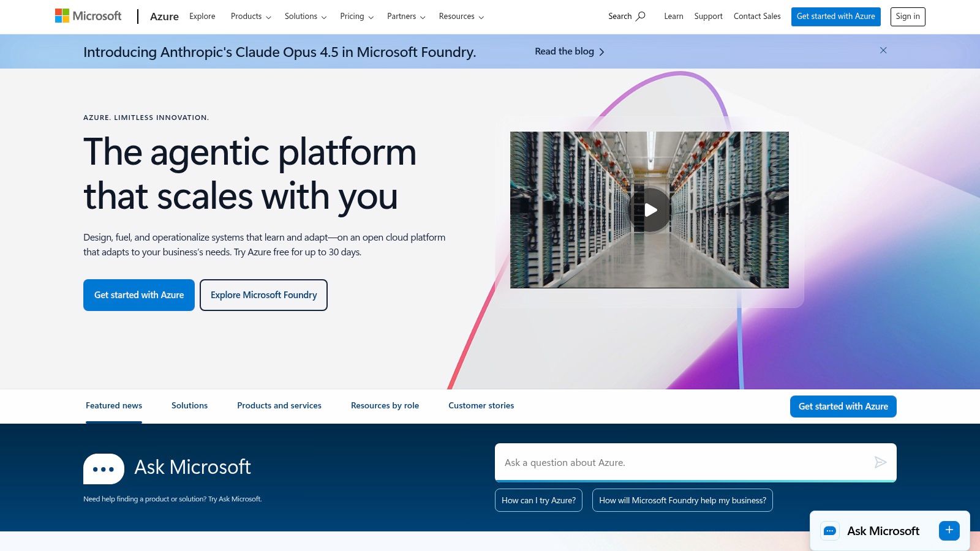Select the Featured news tab
Image resolution: width=980 pixels, height=551 pixels.
[x=113, y=405]
